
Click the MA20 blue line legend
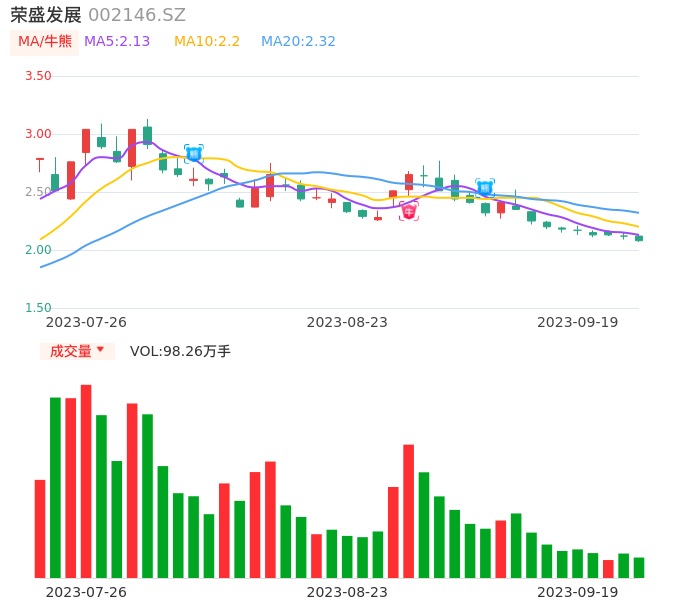tap(298, 42)
